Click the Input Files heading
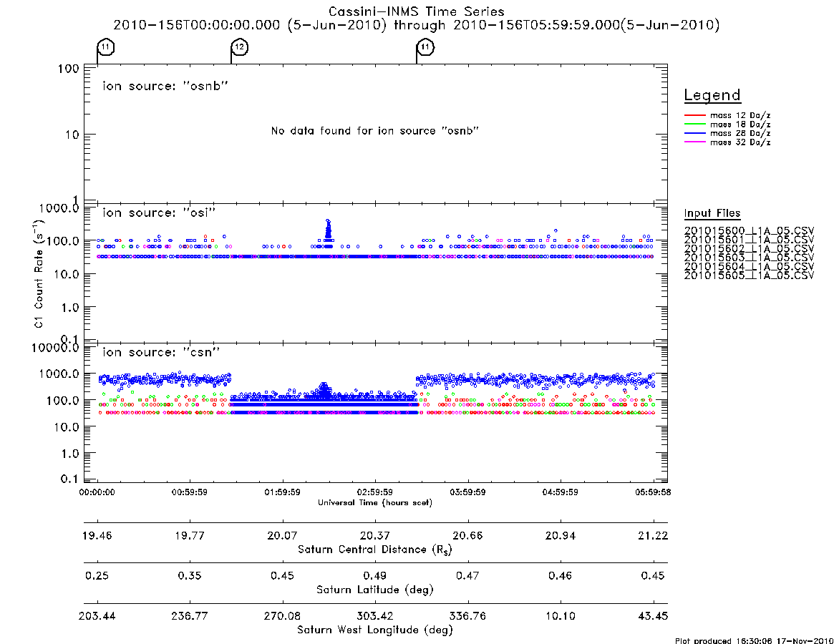 pyautogui.click(x=712, y=213)
